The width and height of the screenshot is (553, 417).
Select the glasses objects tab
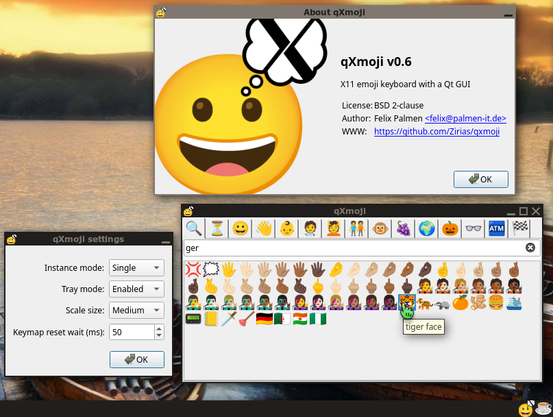pyautogui.click(x=473, y=229)
